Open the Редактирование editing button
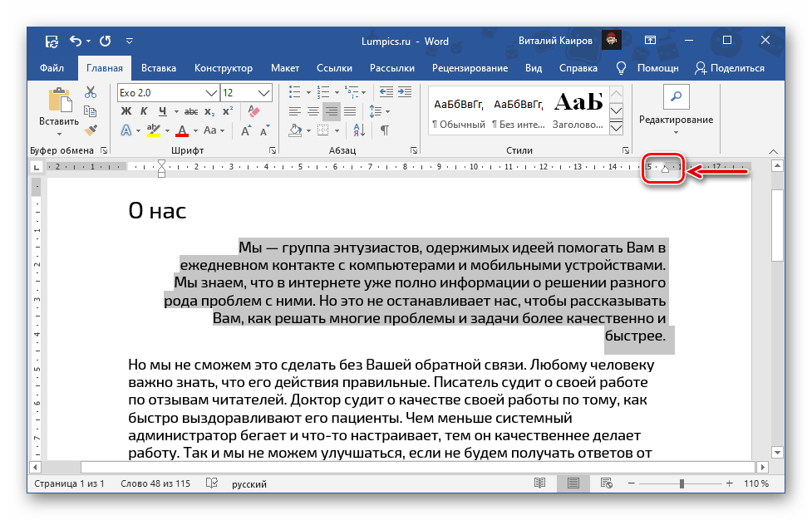Screen dimensions: 812x520 [675, 110]
